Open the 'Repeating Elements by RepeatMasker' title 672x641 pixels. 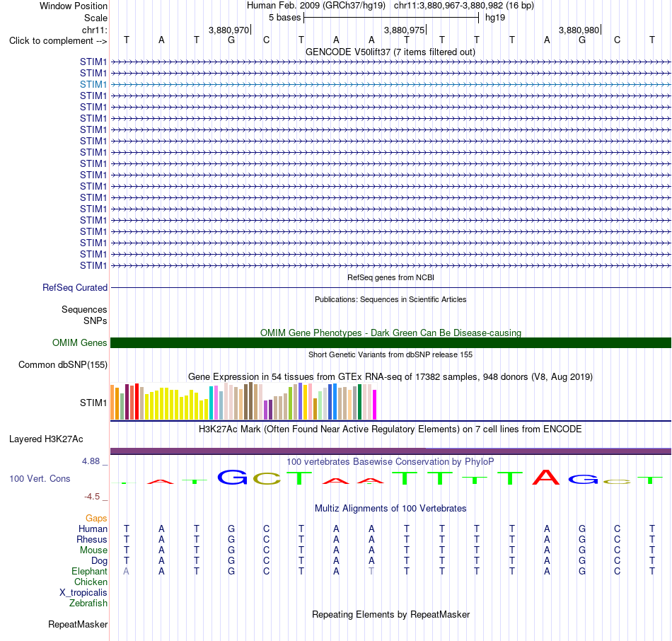(x=390, y=614)
